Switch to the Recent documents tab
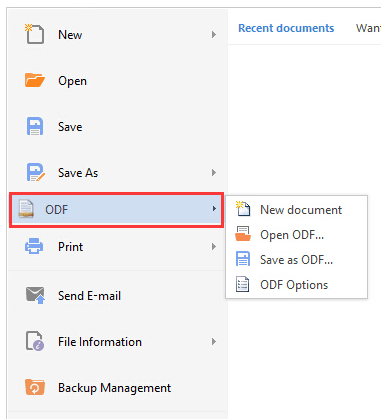 pos(286,28)
